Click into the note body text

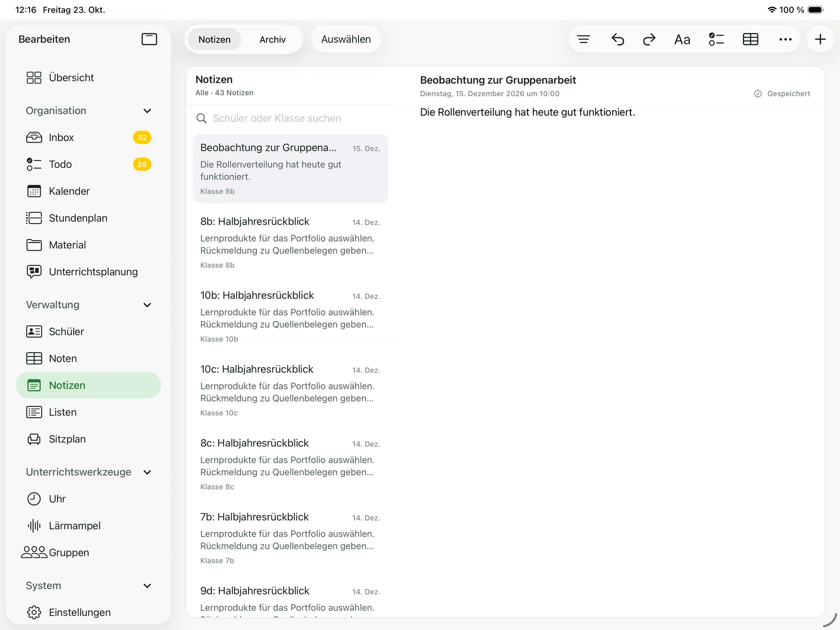pos(527,112)
